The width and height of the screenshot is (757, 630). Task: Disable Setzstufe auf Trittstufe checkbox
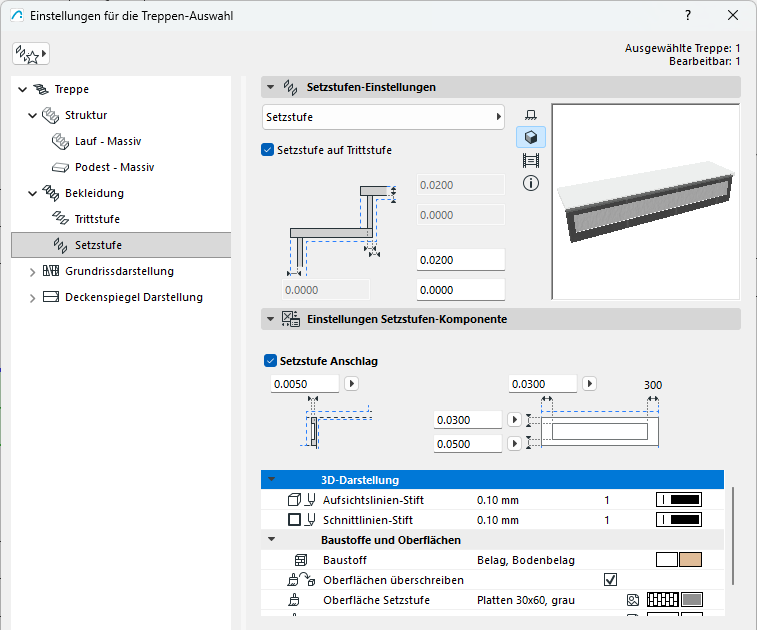pyautogui.click(x=267, y=150)
